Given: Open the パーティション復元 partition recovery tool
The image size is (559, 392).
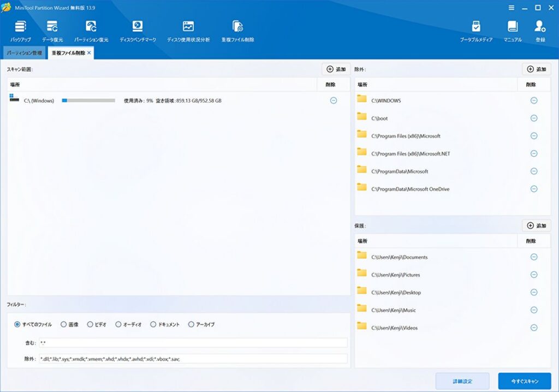Looking at the screenshot, I should [x=91, y=31].
